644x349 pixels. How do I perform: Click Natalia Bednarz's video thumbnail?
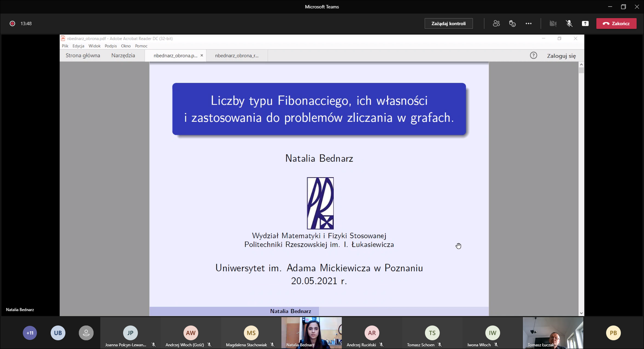click(312, 332)
